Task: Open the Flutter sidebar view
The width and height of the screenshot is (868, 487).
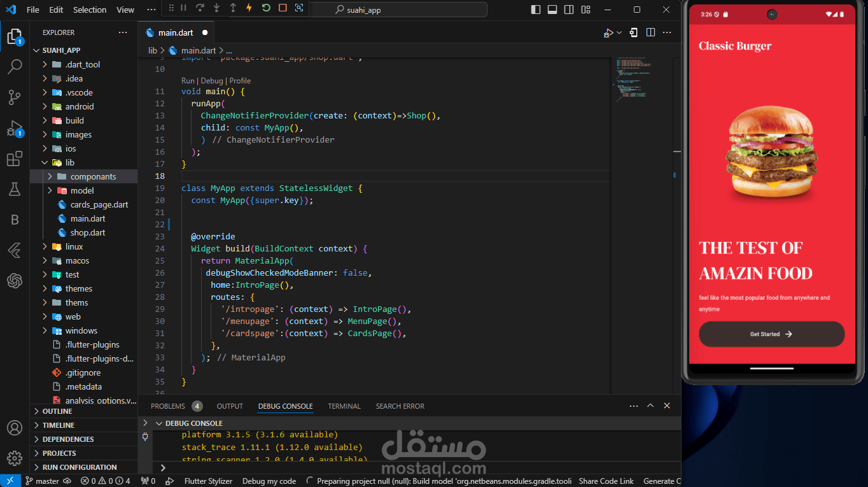Action: [15, 250]
